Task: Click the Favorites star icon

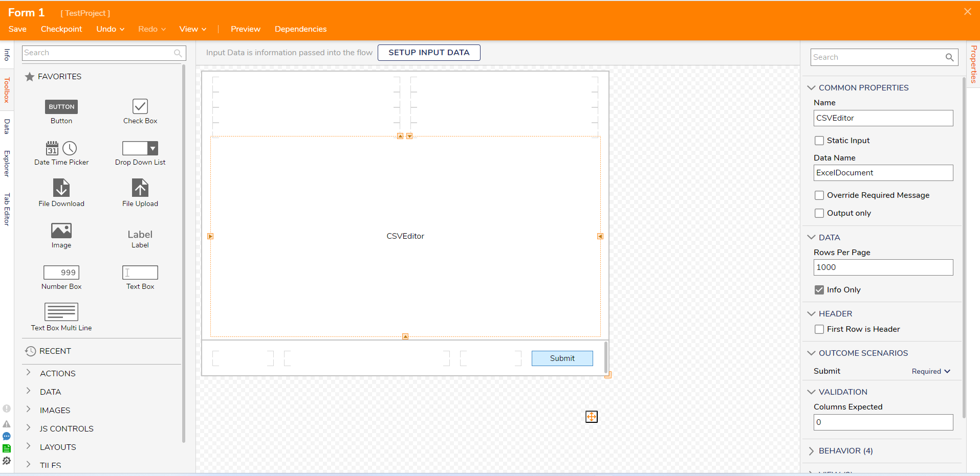Action: (x=30, y=77)
